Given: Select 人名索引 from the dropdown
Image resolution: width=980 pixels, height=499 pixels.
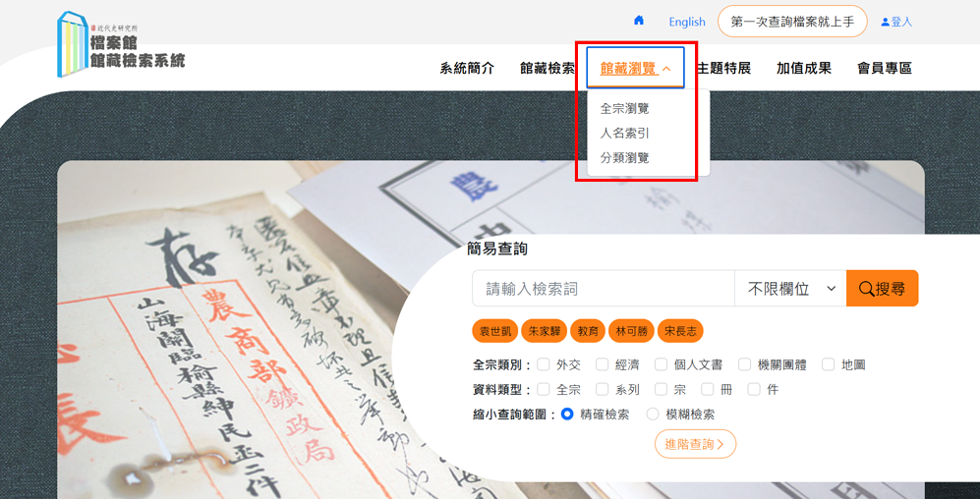Looking at the screenshot, I should 625,134.
